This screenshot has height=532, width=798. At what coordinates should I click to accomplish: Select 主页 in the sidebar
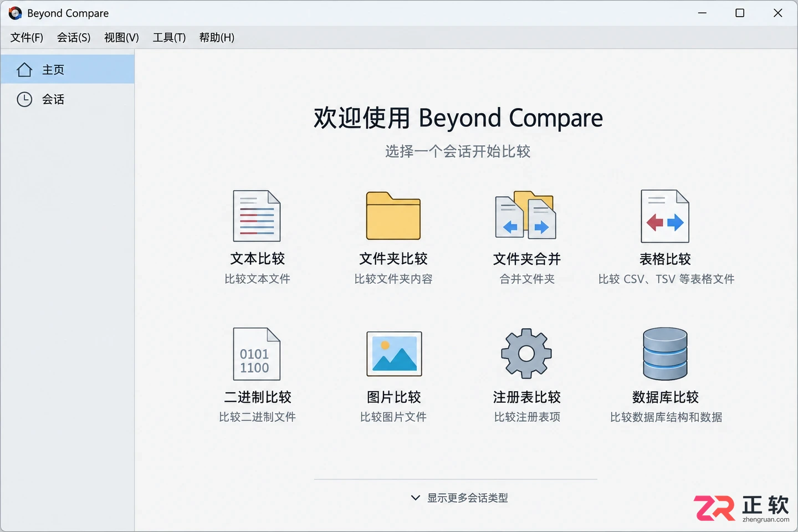pos(68,69)
